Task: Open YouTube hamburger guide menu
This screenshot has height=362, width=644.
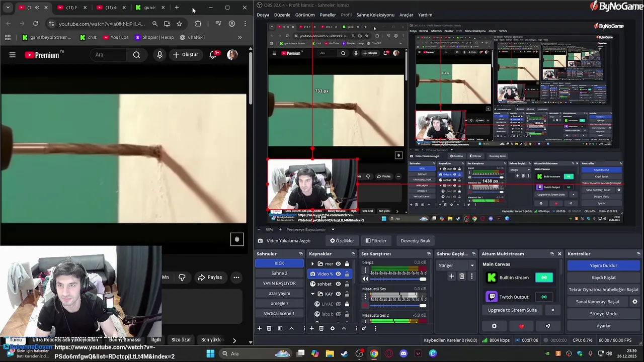Action: pyautogui.click(x=12, y=55)
